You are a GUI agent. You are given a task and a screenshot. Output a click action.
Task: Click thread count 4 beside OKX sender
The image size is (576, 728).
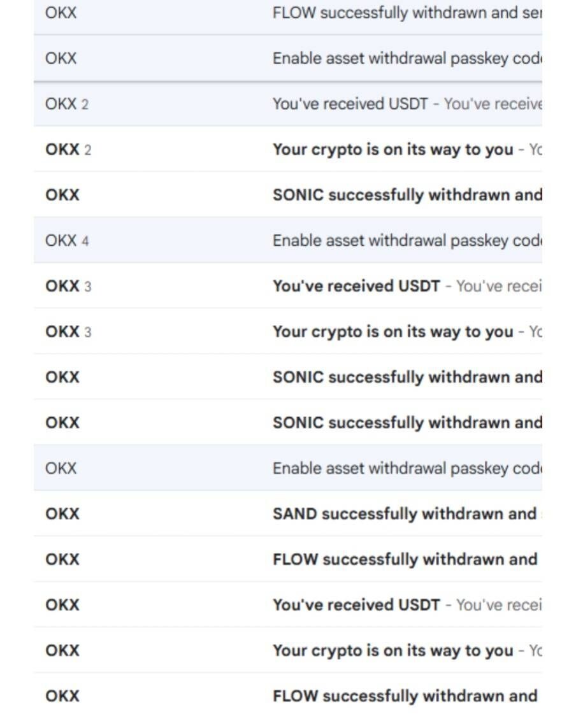[x=85, y=241]
